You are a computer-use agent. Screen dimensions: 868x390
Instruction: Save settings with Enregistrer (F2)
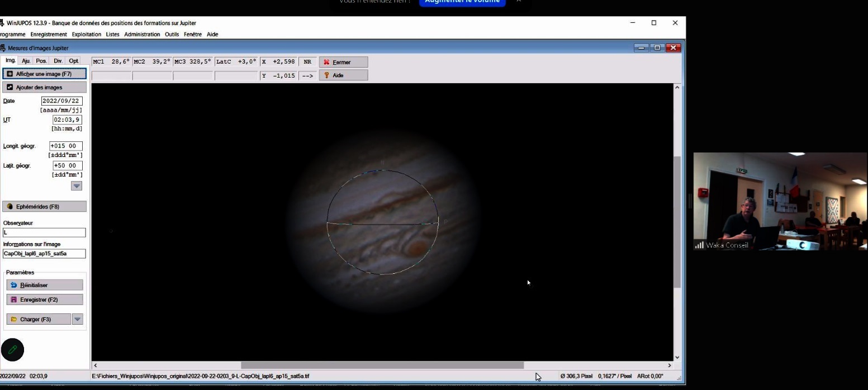pos(44,299)
